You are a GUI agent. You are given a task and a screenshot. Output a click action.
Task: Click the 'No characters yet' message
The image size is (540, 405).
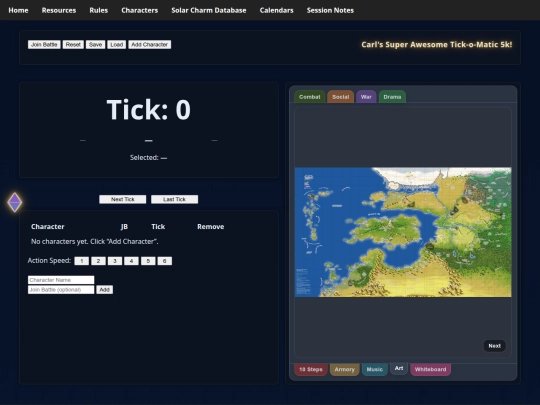tap(95, 241)
